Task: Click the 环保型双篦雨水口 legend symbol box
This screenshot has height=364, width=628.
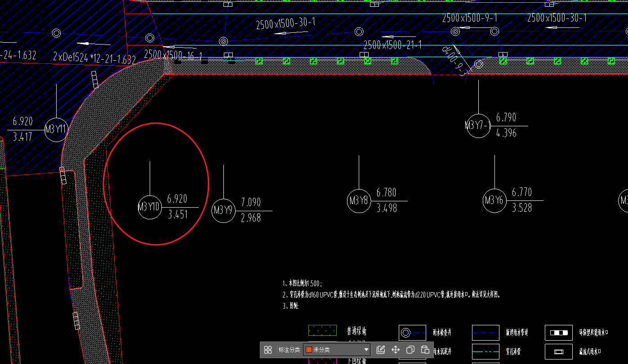Action: [x=559, y=333]
